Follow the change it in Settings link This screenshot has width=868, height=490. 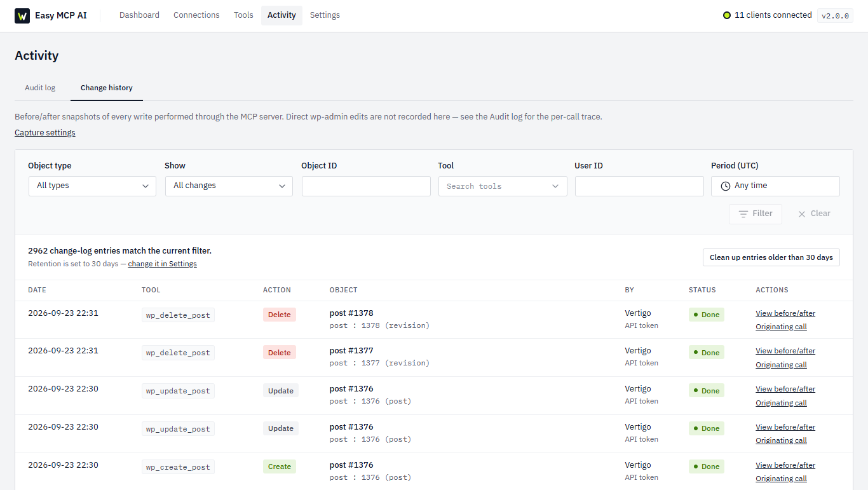(163, 264)
